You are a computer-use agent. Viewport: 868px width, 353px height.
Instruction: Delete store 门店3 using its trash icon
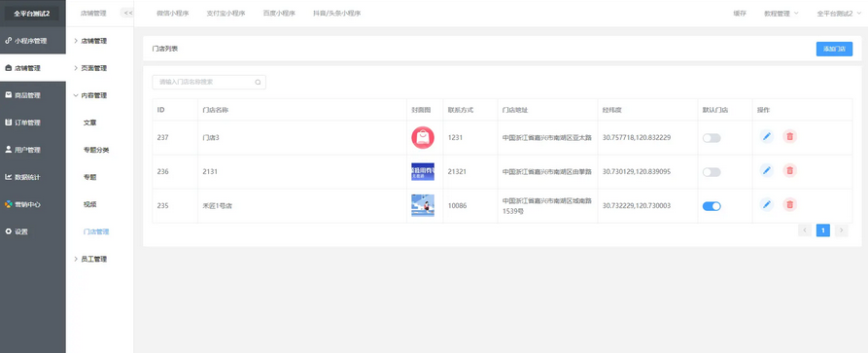tap(790, 136)
